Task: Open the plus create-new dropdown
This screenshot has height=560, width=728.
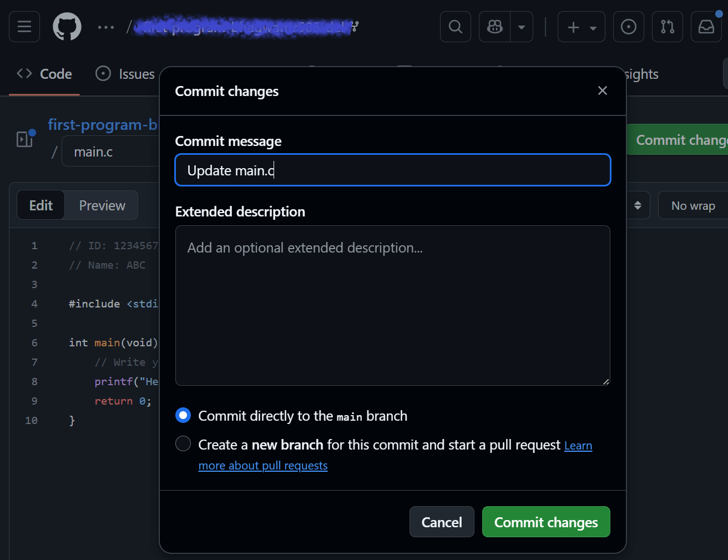Action: 581,27
